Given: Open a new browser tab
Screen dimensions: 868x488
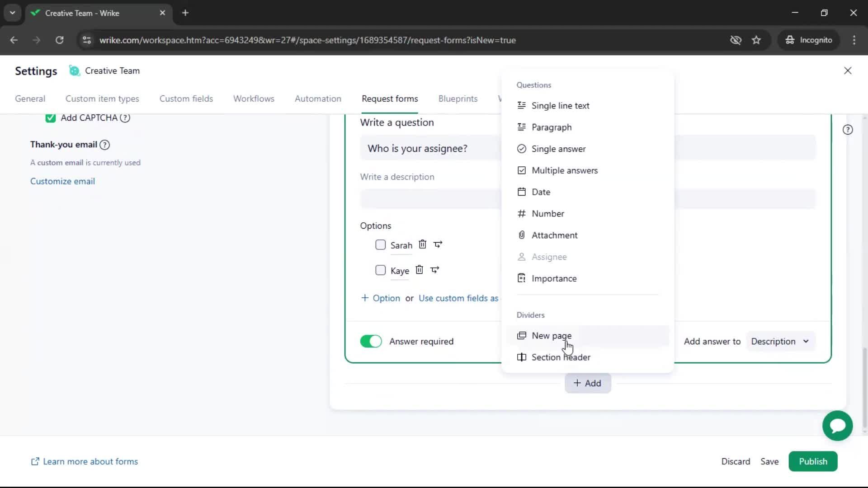Looking at the screenshot, I should (185, 13).
